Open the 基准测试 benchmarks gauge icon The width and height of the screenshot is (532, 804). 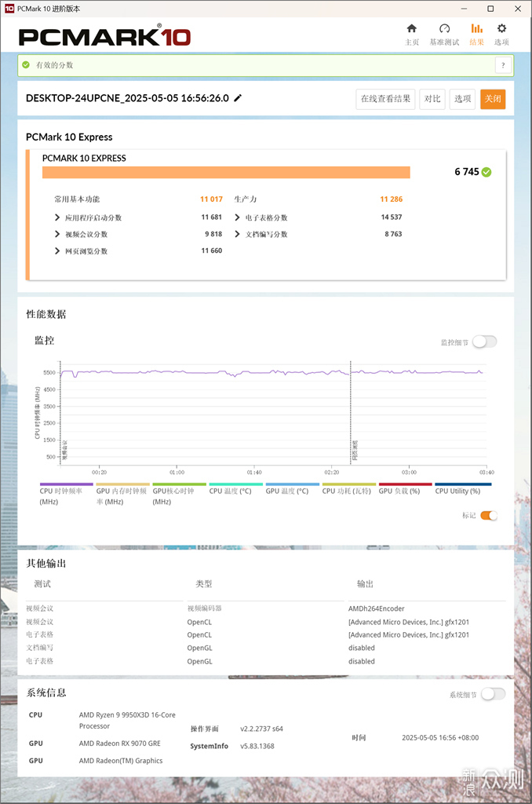[x=444, y=29]
